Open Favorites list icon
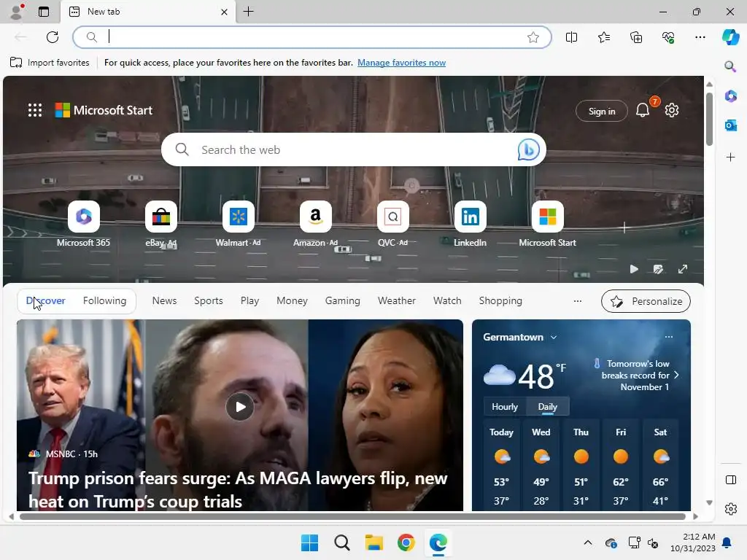This screenshot has width=747, height=560. click(603, 37)
